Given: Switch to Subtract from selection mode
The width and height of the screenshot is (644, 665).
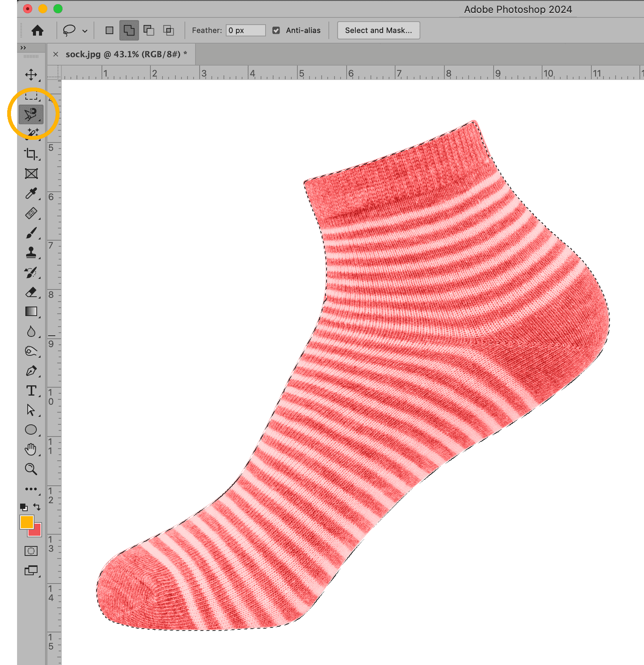Looking at the screenshot, I should point(149,30).
